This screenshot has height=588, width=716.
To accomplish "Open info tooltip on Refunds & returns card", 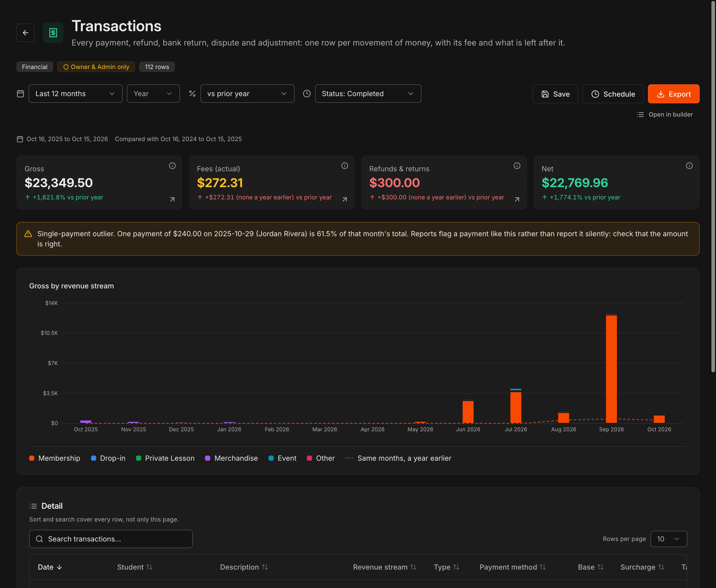I will point(517,166).
